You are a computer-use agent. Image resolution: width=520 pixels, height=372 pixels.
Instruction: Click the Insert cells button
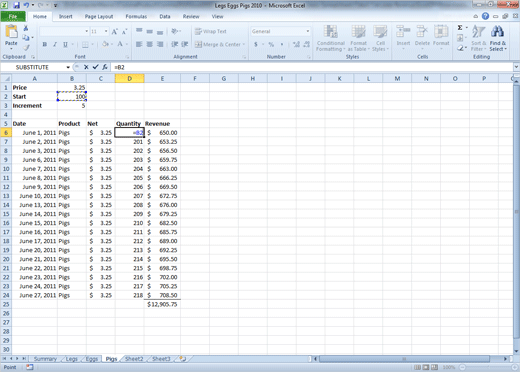pos(403,38)
